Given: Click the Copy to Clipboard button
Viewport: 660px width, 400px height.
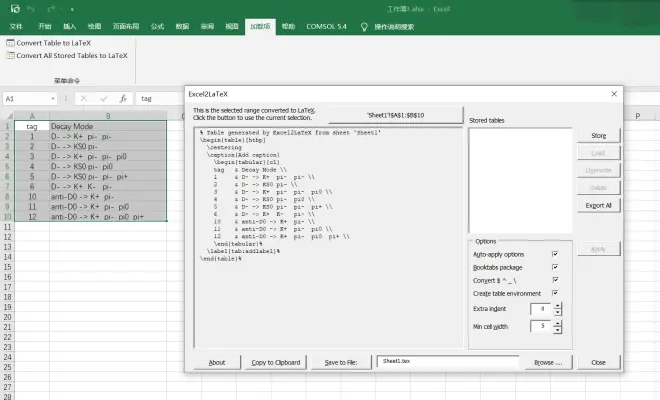Looking at the screenshot, I should click(276, 363).
